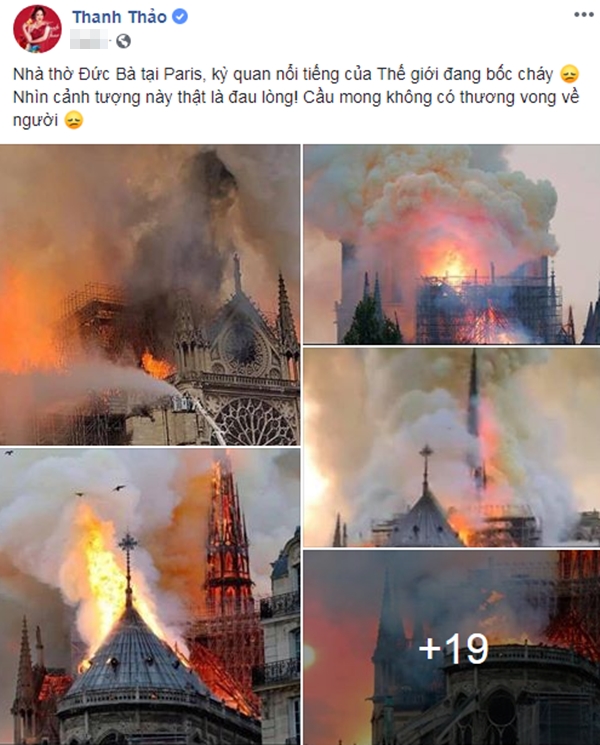Click the blue verified badge
This screenshot has width=600, height=745.
tap(180, 17)
